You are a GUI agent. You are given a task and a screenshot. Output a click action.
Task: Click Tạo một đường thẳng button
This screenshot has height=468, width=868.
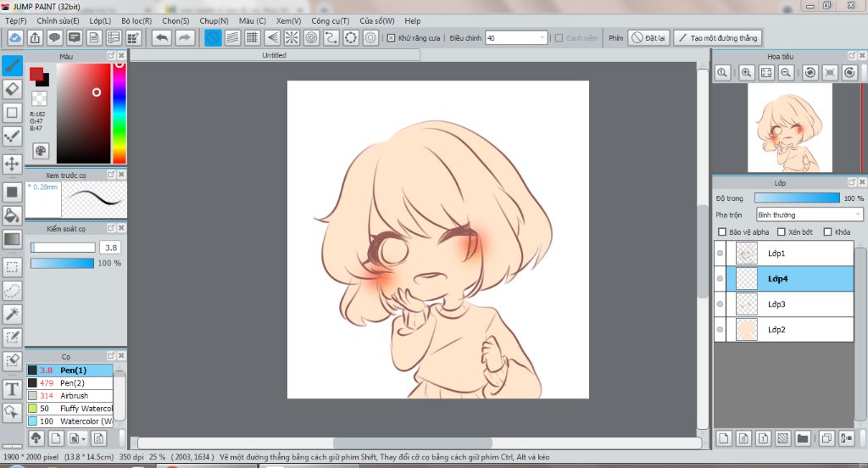718,37
